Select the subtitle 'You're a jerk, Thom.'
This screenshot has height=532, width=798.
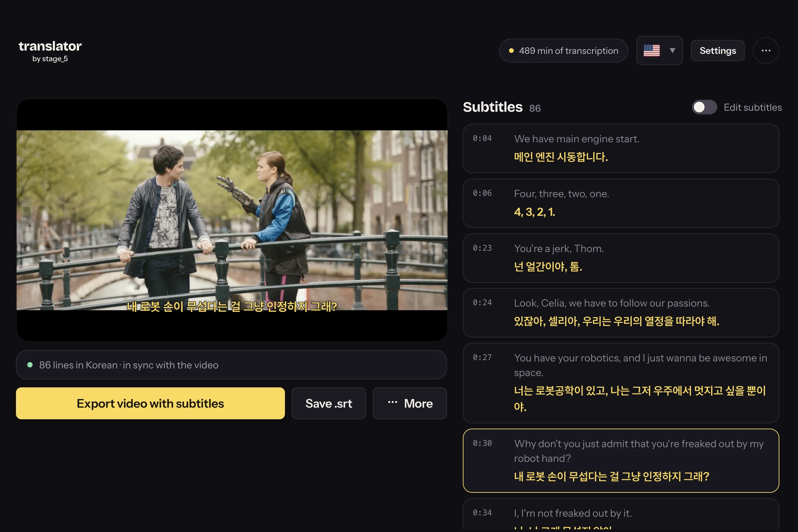tap(620, 258)
